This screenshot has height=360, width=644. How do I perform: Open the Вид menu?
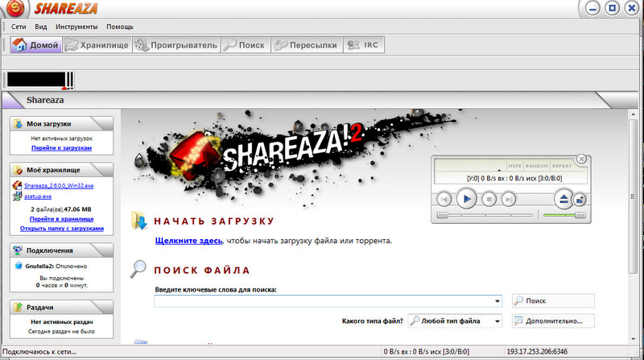coord(41,27)
